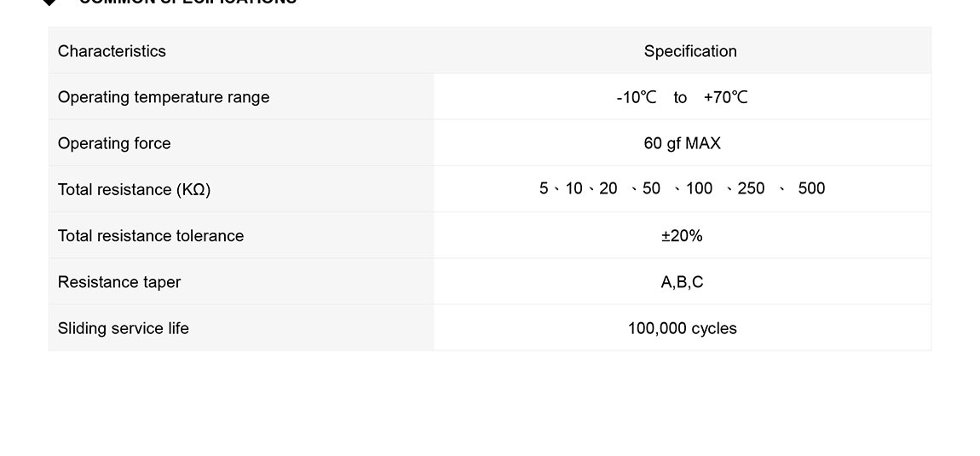Select the Sliding service life label
The width and height of the screenshot is (980, 456).
pos(124,328)
